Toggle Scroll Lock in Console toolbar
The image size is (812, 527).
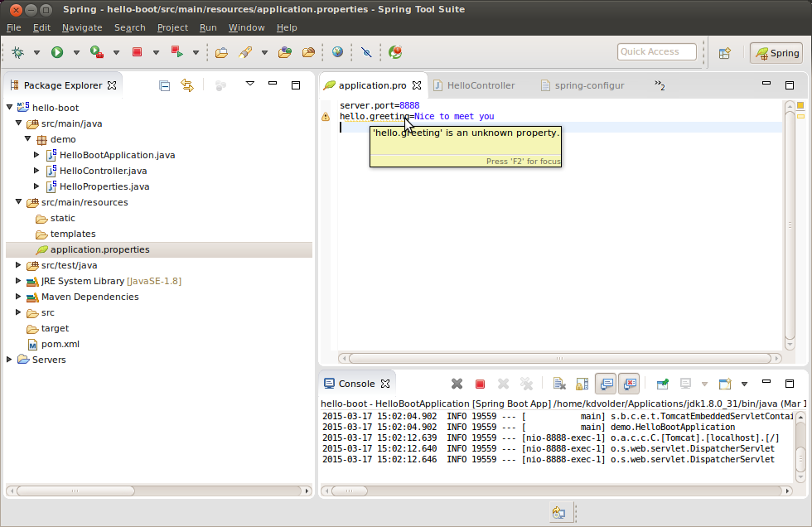[582, 384]
